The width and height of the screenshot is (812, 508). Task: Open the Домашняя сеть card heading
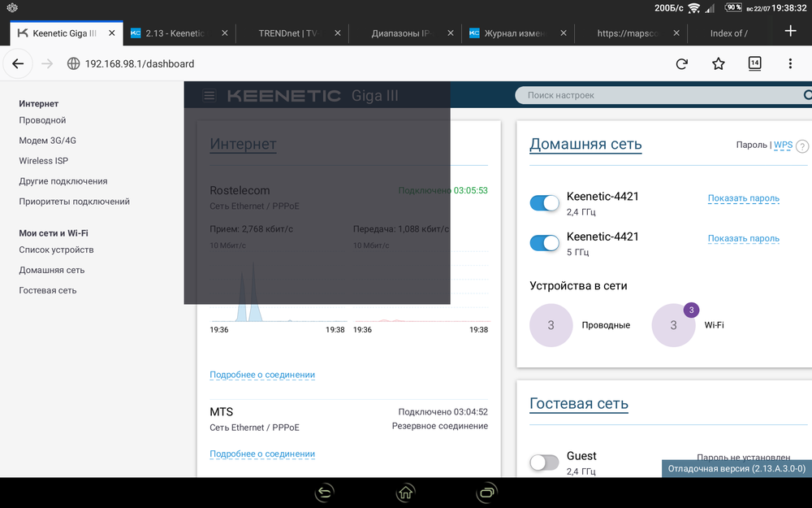click(585, 144)
